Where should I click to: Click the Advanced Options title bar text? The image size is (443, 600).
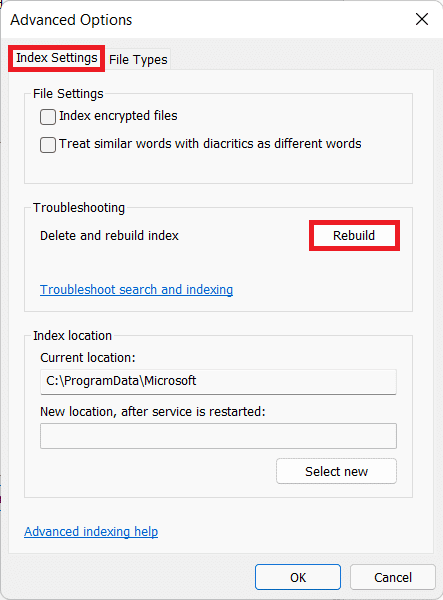(x=71, y=20)
